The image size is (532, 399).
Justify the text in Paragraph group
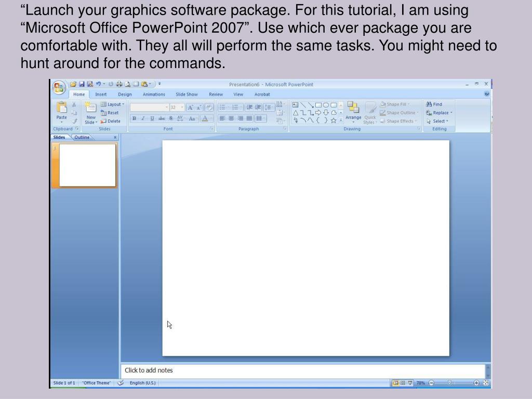(249, 118)
